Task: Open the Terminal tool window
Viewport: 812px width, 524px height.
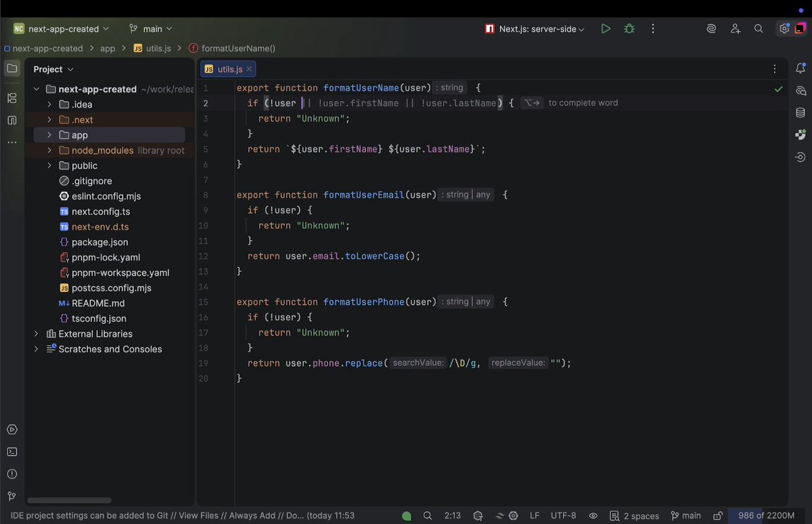Action: click(x=12, y=452)
